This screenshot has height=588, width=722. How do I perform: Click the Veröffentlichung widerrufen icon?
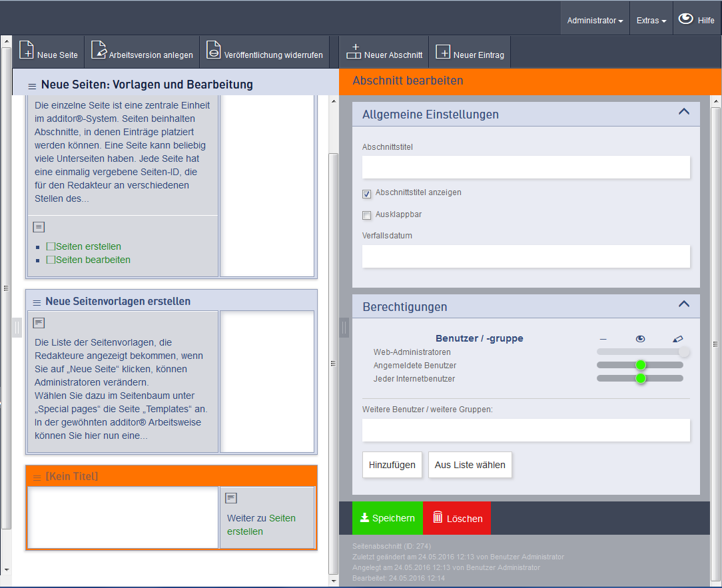click(213, 51)
